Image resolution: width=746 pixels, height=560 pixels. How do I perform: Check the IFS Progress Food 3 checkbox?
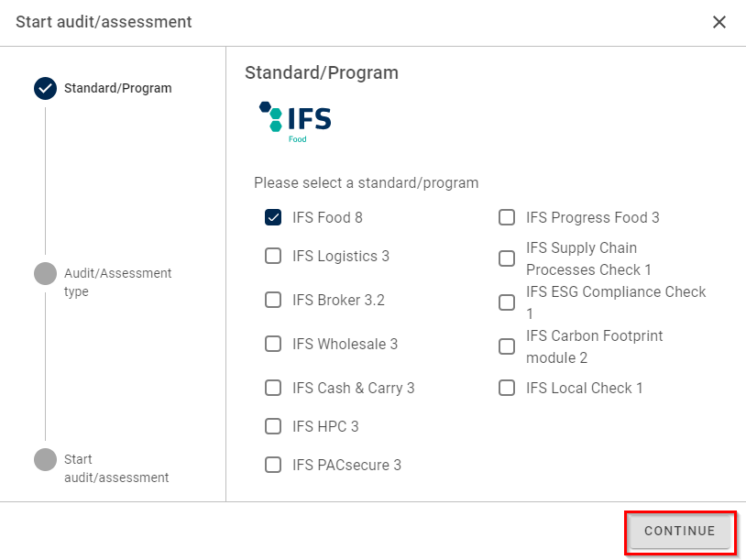(x=507, y=217)
